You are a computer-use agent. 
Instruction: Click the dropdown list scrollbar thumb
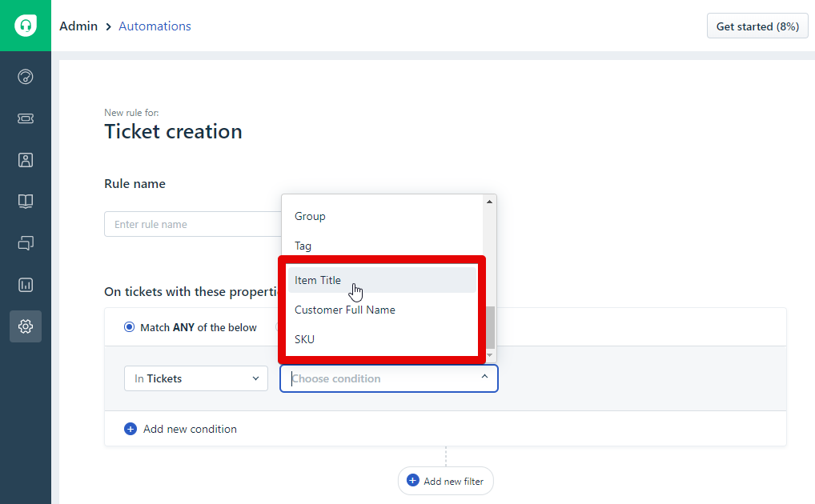490,327
